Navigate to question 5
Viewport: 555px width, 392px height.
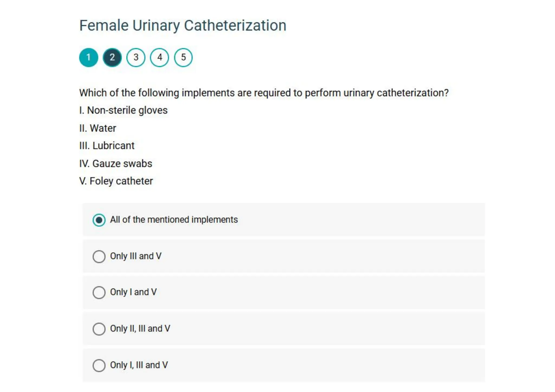pyautogui.click(x=183, y=57)
